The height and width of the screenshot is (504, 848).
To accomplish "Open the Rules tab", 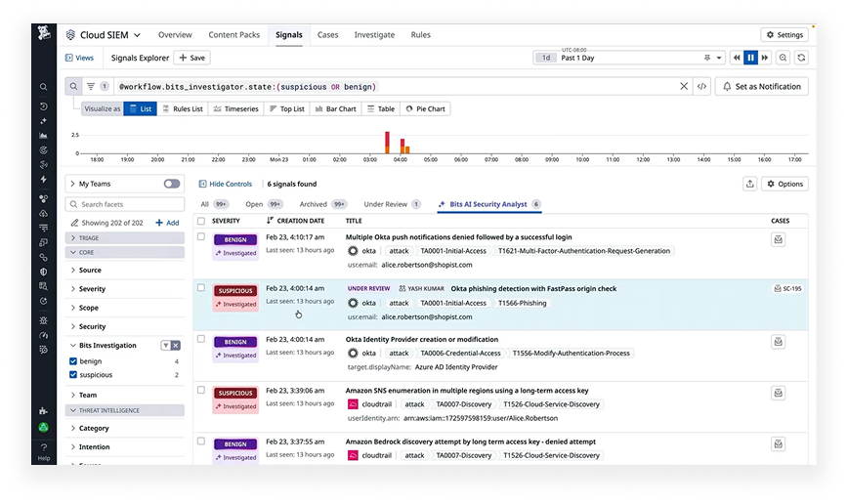I will click(x=420, y=35).
